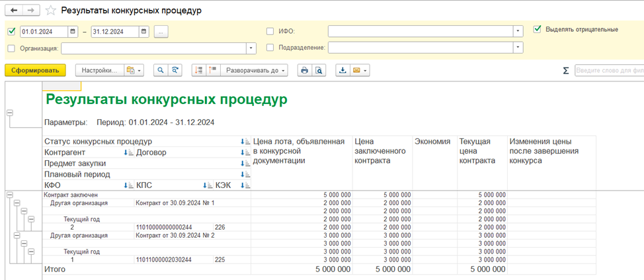The width and height of the screenshot is (644, 280).
Task: Click the Параметры period line
Action: point(130,122)
